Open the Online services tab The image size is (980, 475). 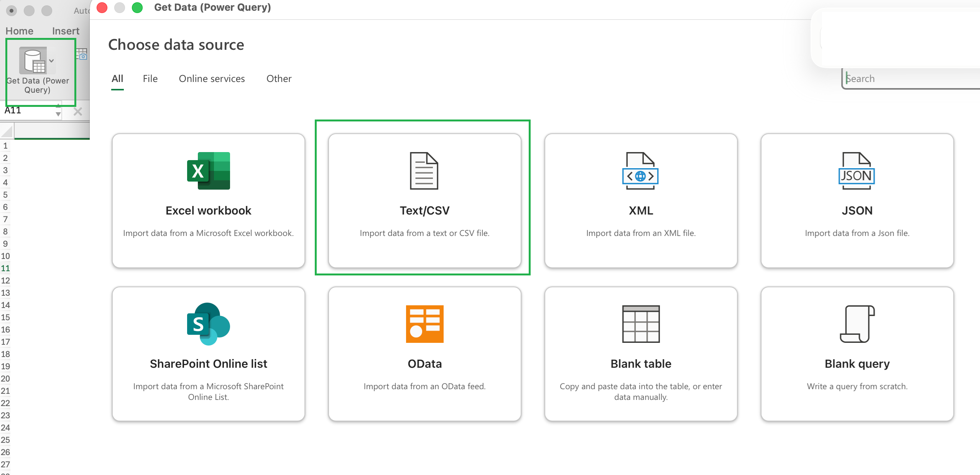(212, 79)
